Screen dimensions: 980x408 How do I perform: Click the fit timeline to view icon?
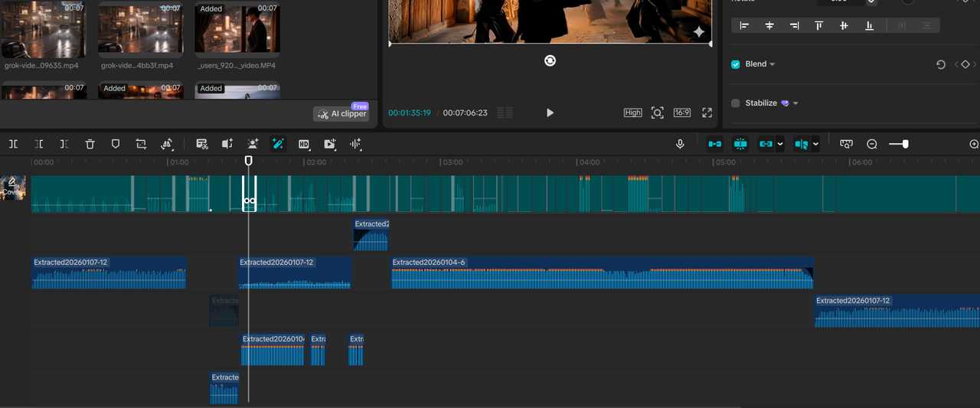coord(846,144)
